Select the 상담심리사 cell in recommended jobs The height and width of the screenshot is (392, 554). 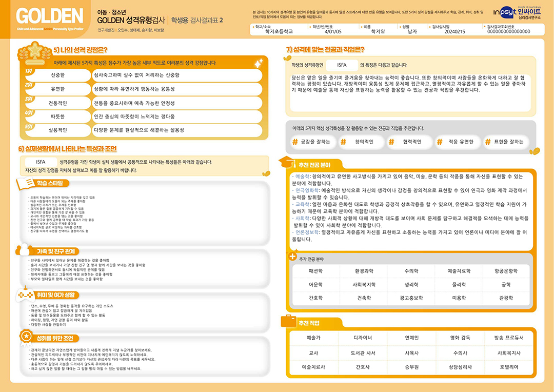[x=460, y=367]
